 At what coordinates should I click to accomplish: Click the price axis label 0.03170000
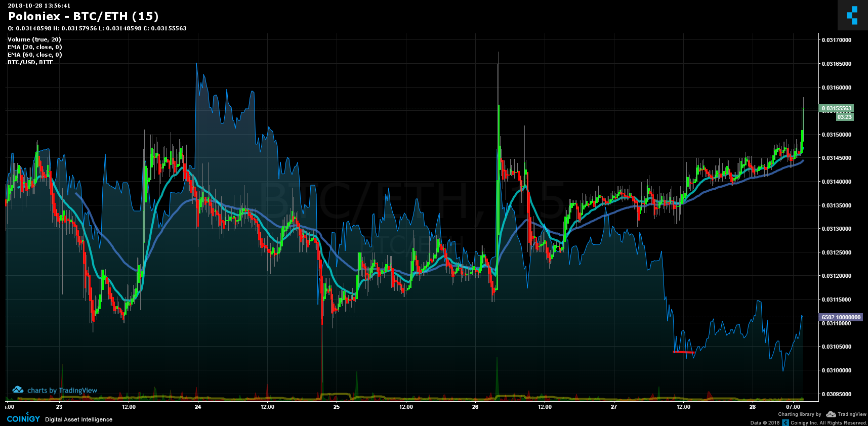[x=837, y=40]
